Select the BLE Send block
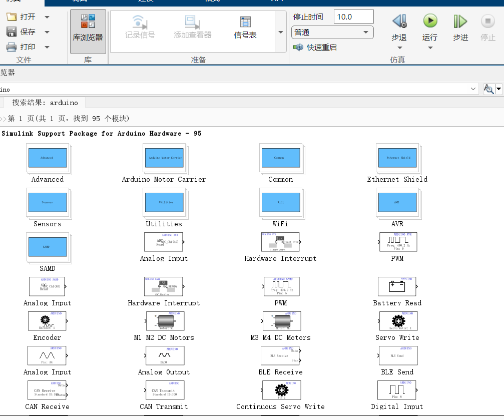 (398, 355)
